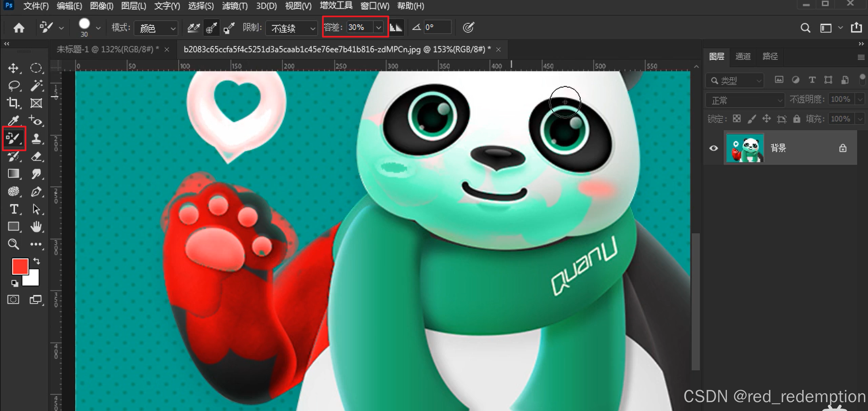Select the Clone Stamp tool
The height and width of the screenshot is (411, 868).
pos(36,138)
